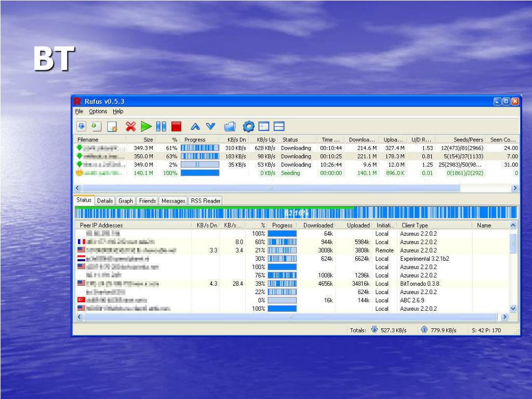Click the 34816k uploaded value
This screenshot has height=399, width=532.
(361, 284)
